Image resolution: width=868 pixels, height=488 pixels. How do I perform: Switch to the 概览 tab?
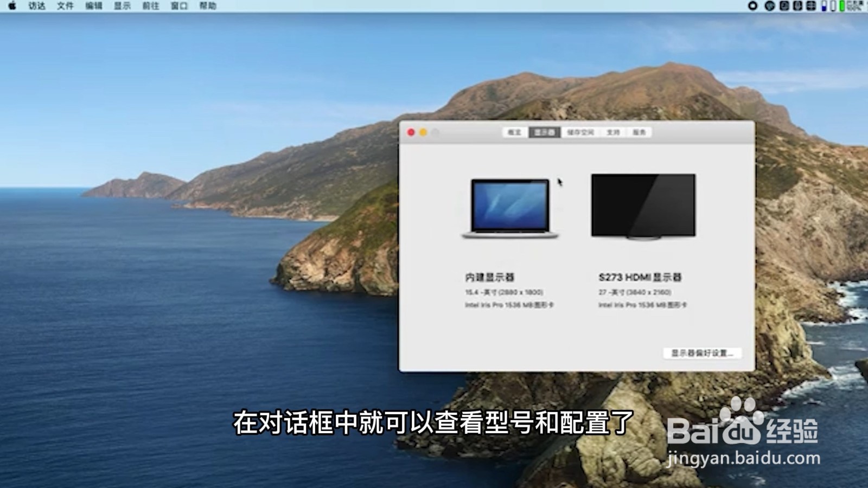(x=514, y=132)
